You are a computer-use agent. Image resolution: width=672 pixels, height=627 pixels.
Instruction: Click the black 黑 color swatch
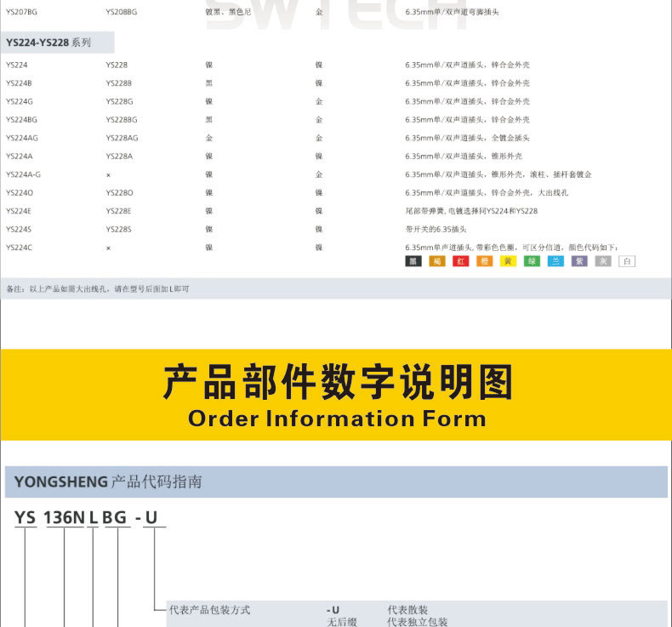click(x=413, y=261)
